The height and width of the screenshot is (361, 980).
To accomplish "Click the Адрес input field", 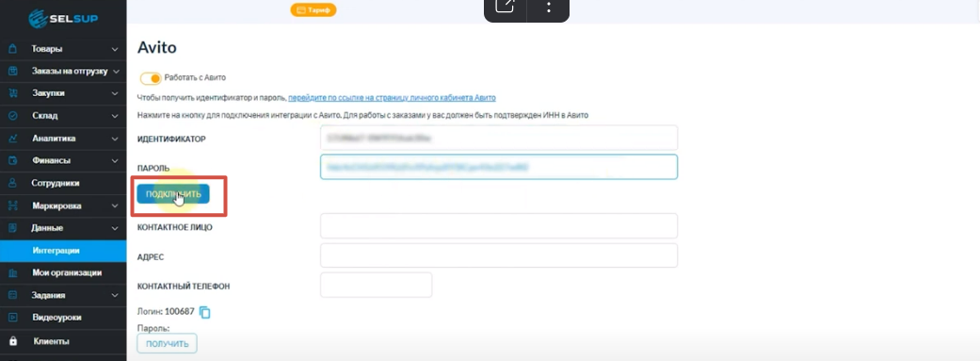I will pyautogui.click(x=499, y=255).
